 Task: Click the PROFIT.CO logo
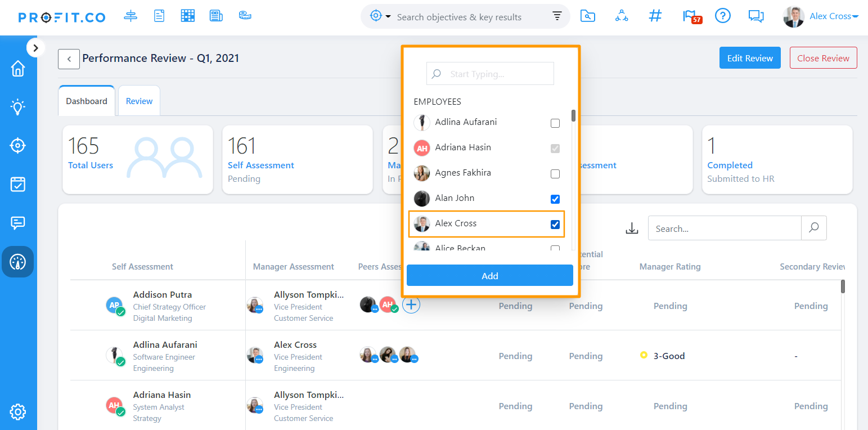pyautogui.click(x=62, y=17)
